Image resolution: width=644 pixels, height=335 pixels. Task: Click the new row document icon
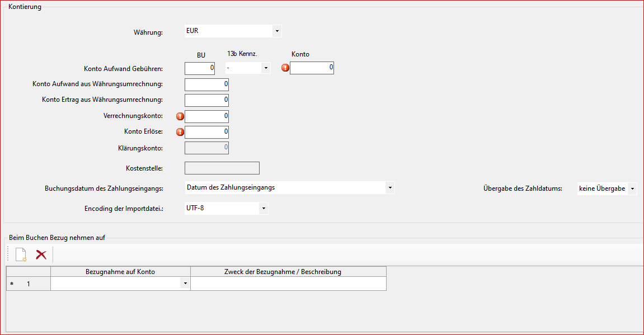[21, 254]
